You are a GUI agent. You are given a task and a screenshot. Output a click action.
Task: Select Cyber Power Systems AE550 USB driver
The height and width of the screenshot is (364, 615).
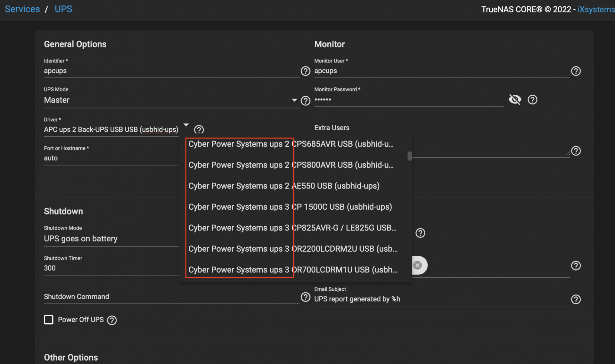[x=295, y=186]
